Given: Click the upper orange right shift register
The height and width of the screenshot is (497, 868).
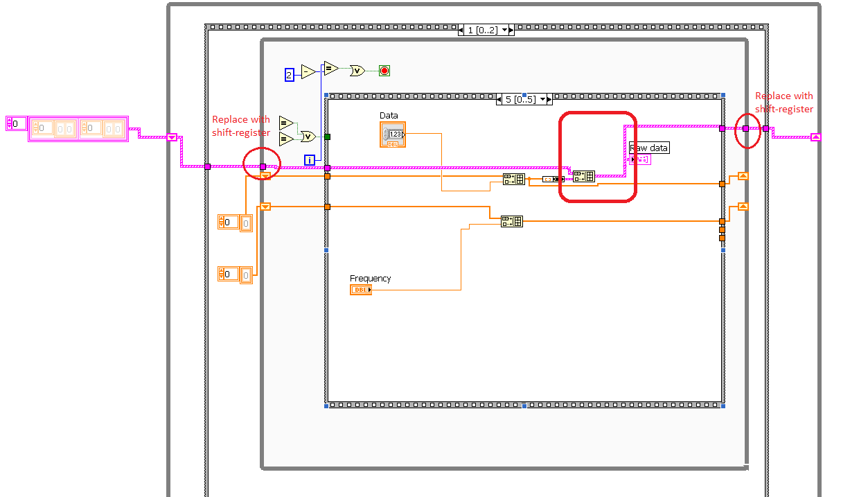Looking at the screenshot, I should (x=743, y=175).
